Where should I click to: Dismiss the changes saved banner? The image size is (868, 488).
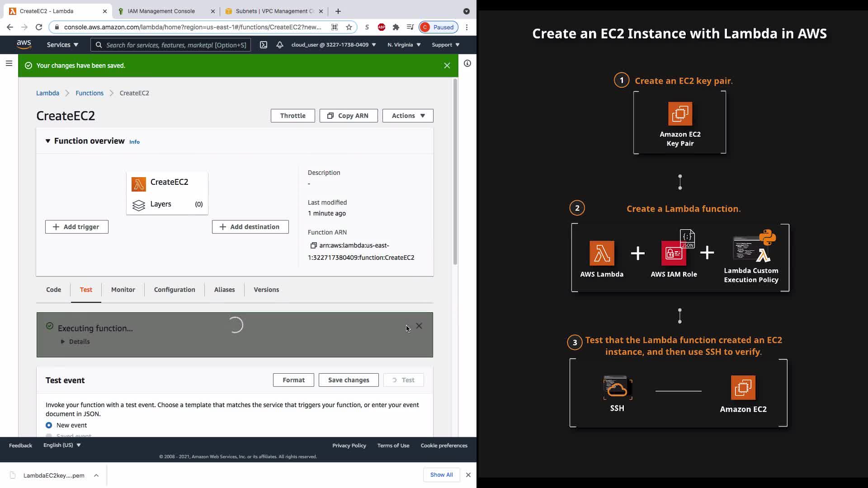(447, 66)
